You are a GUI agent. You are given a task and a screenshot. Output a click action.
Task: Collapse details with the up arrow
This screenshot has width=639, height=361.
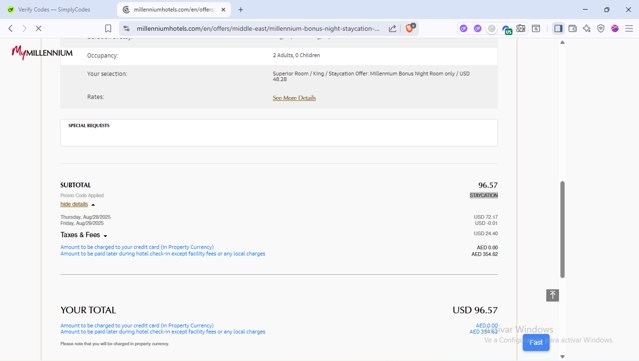93,205
